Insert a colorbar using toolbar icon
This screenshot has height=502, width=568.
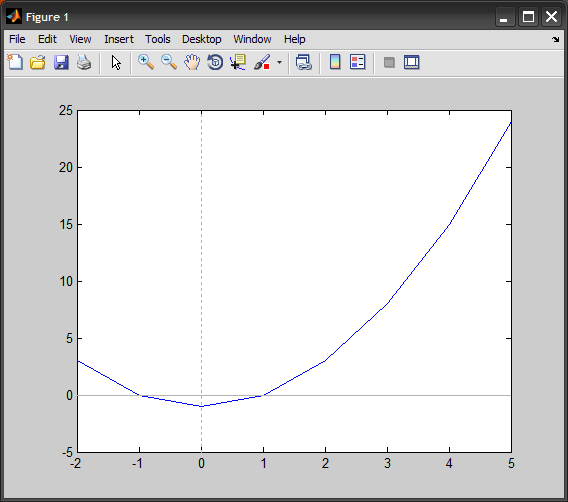tap(335, 62)
